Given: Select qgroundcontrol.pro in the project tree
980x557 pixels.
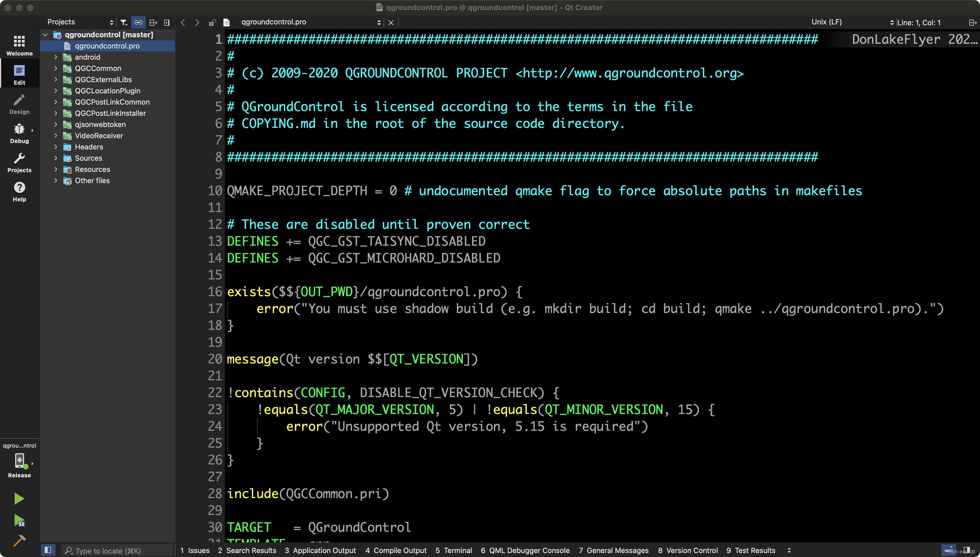Looking at the screenshot, I should point(107,46).
